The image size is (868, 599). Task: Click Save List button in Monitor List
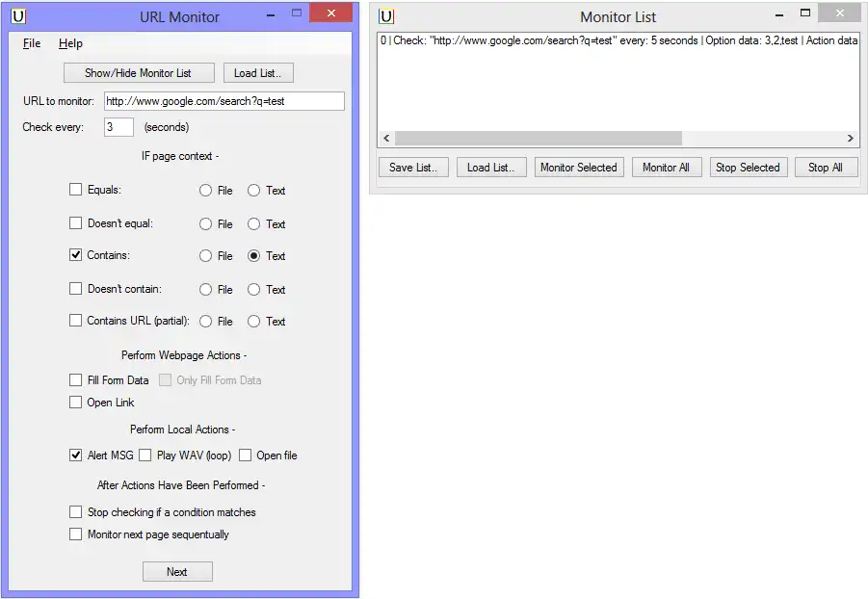pos(413,168)
